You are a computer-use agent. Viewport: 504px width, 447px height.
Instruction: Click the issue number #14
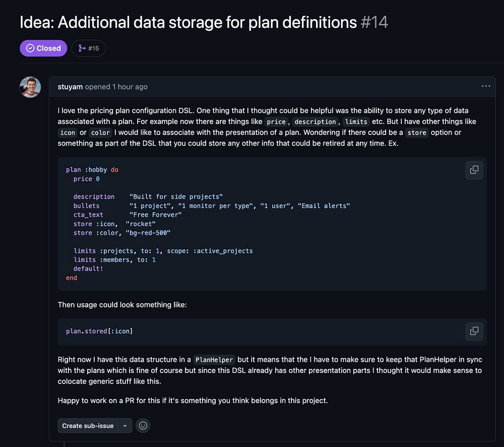pyautogui.click(x=374, y=22)
